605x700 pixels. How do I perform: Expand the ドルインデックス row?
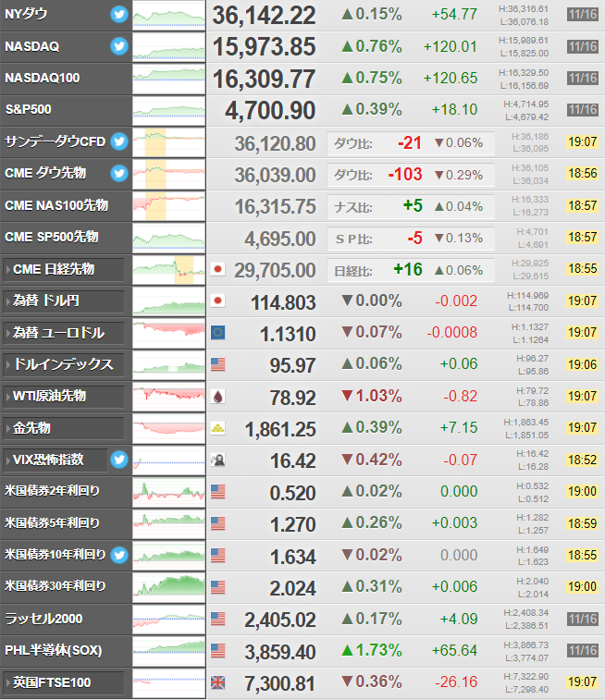(x=64, y=364)
